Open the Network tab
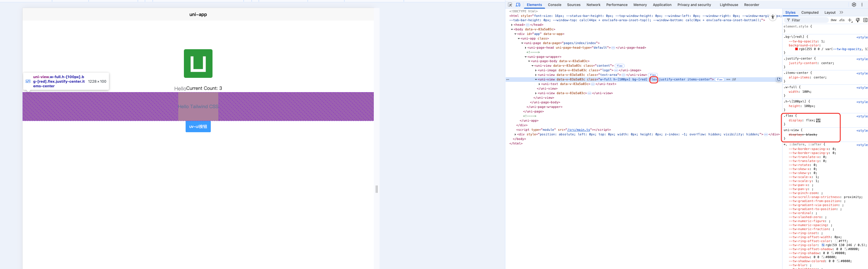Image resolution: width=868 pixels, height=269 pixels. click(x=593, y=5)
